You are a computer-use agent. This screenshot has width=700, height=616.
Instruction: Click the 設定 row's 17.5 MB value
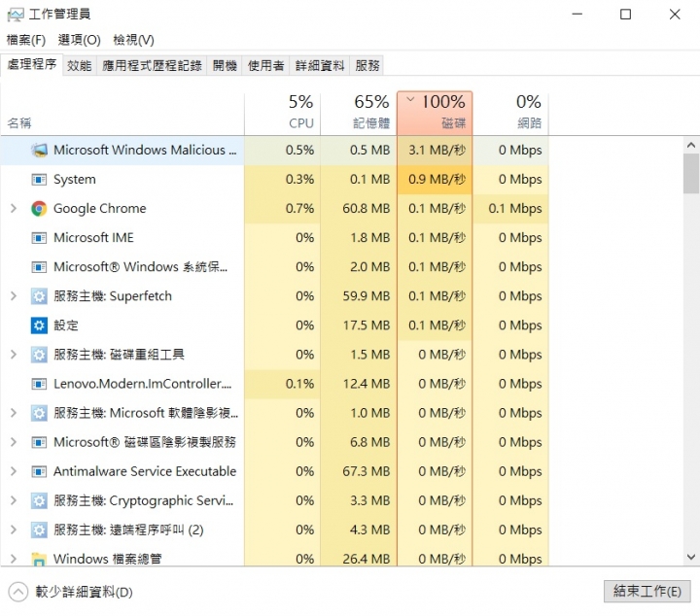click(367, 325)
